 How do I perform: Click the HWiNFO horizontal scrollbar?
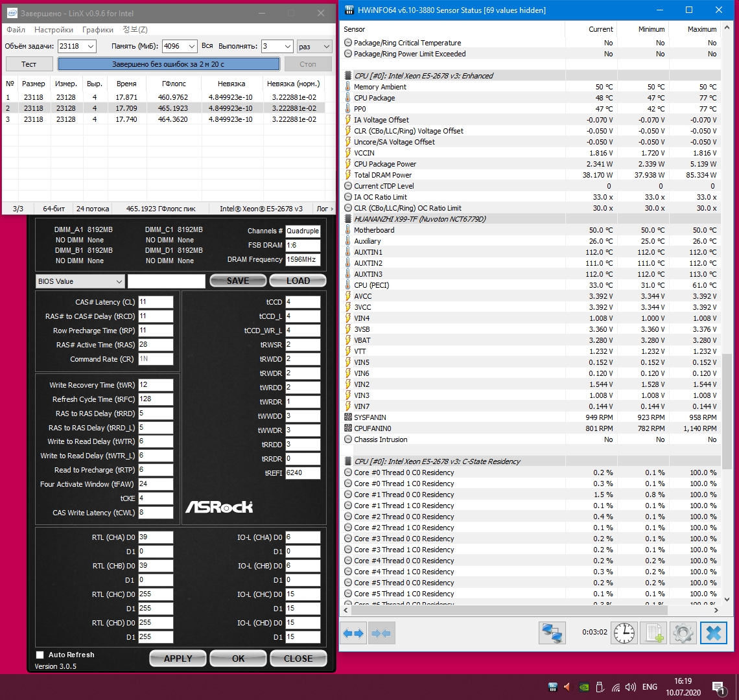click(x=508, y=610)
